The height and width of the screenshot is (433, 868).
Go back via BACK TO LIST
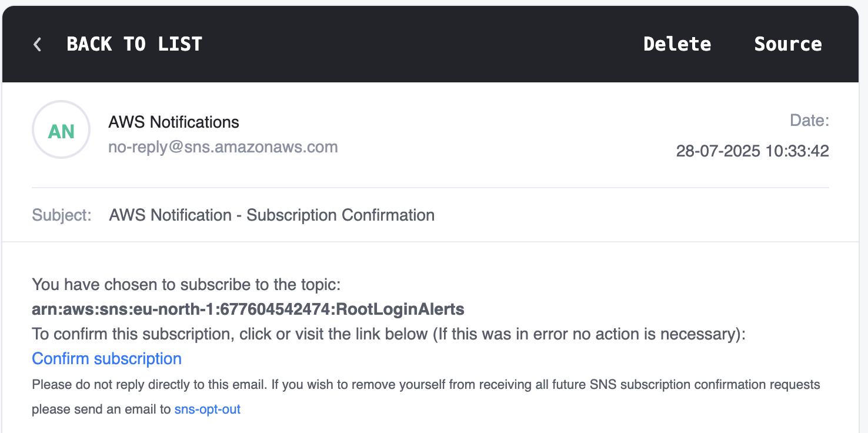[x=134, y=44]
